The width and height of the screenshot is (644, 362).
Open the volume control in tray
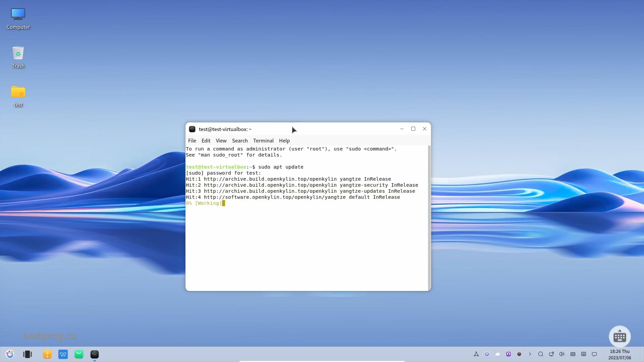coord(562,354)
